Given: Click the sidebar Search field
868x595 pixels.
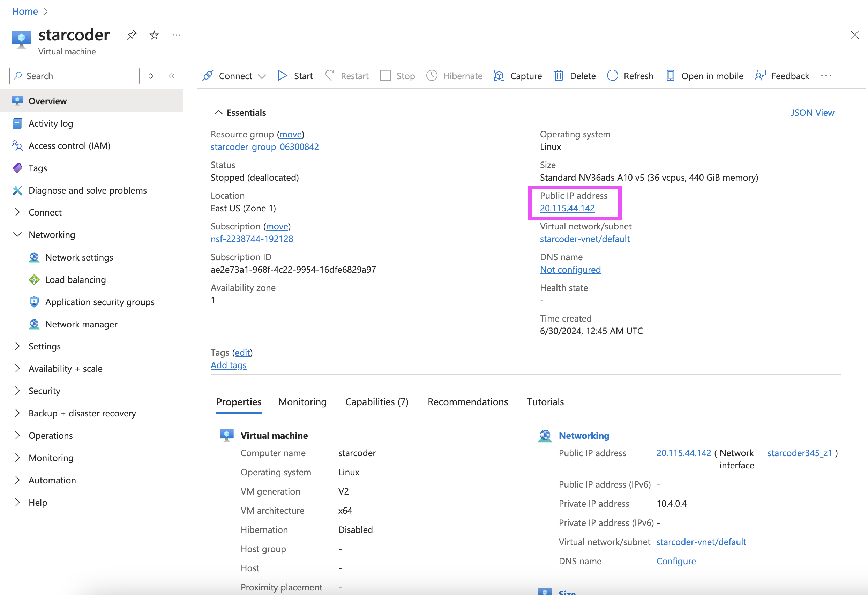Looking at the screenshot, I should click(x=80, y=76).
